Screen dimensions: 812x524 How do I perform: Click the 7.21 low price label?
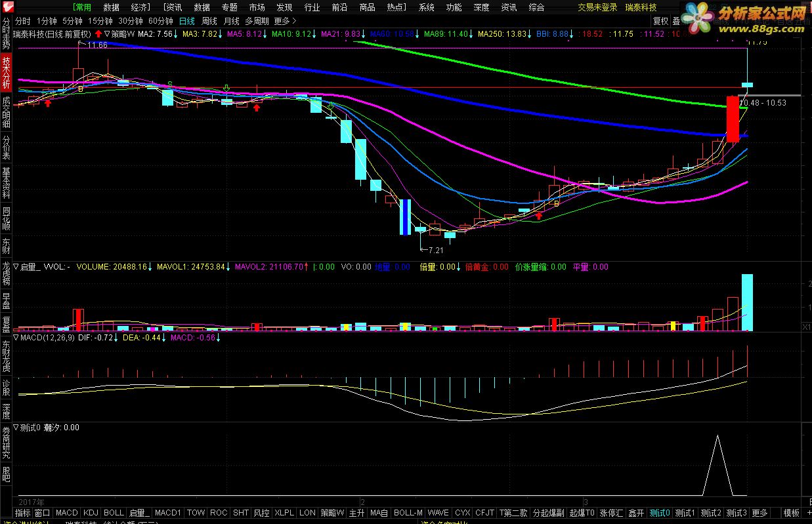(436, 251)
